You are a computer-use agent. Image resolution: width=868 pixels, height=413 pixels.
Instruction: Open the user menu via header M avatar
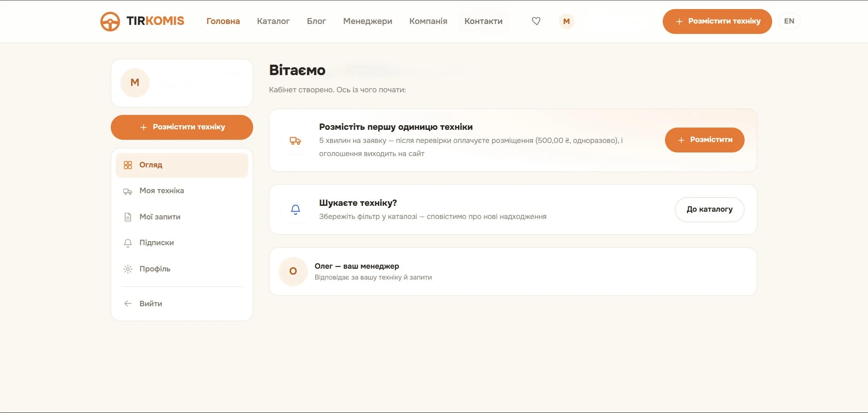click(x=566, y=21)
